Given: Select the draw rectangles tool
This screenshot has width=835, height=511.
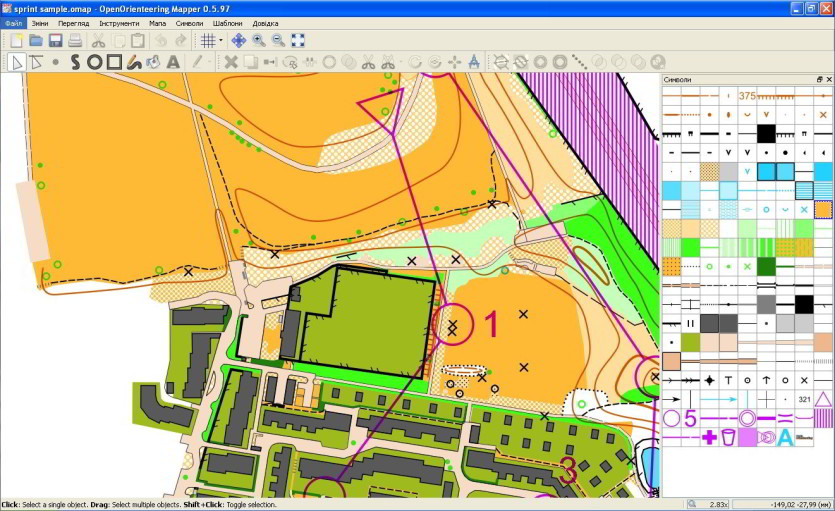Looking at the screenshot, I should (x=114, y=62).
